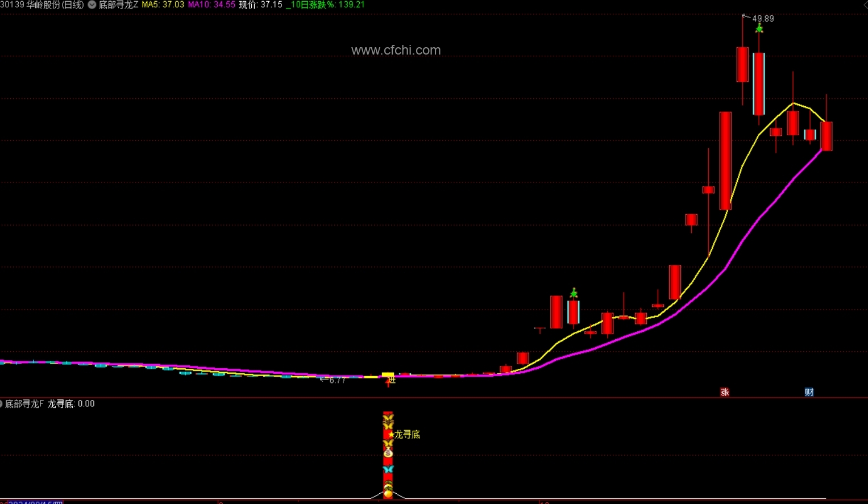The image size is (868, 504).
Task: Click the stock name 华岭股份(日线)
Action: point(55,5)
